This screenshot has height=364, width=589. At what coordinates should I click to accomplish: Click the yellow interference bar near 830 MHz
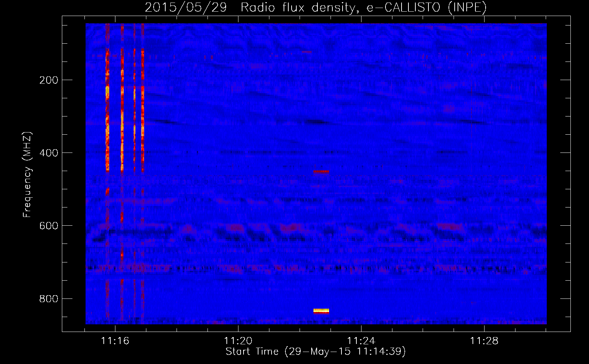pyautogui.click(x=321, y=310)
